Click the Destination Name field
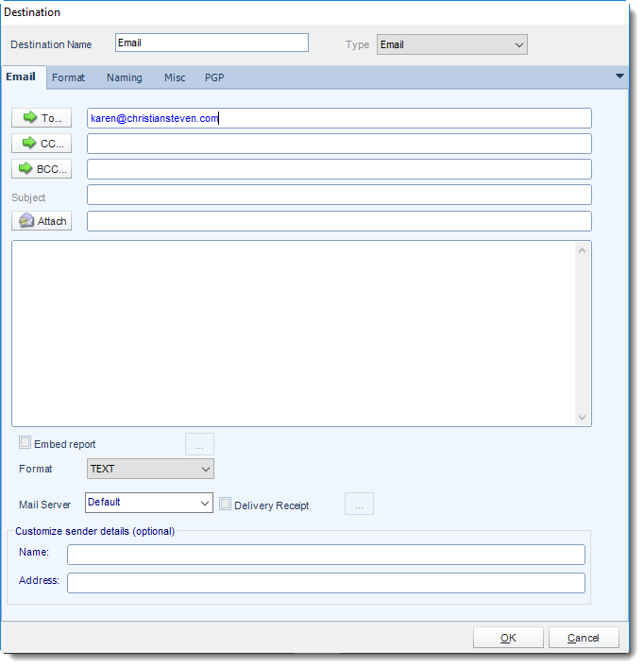The image size is (644, 668). pyautogui.click(x=212, y=43)
